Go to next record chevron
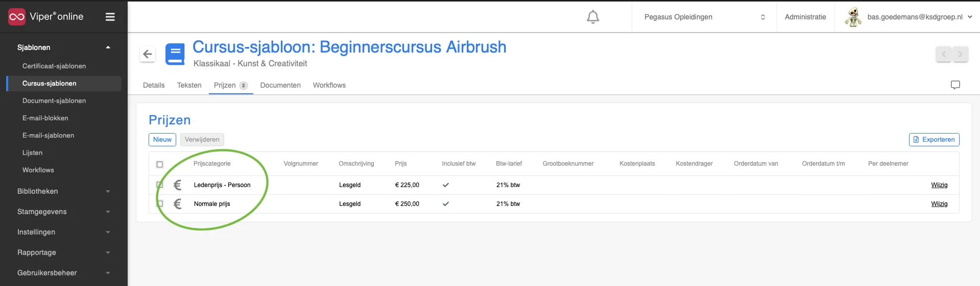This screenshot has width=980, height=286. (x=960, y=54)
